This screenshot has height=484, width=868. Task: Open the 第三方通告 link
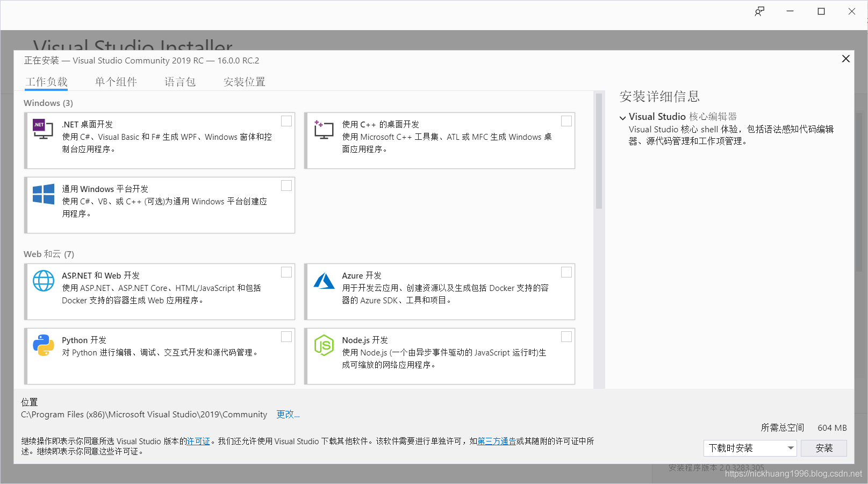[x=497, y=441]
